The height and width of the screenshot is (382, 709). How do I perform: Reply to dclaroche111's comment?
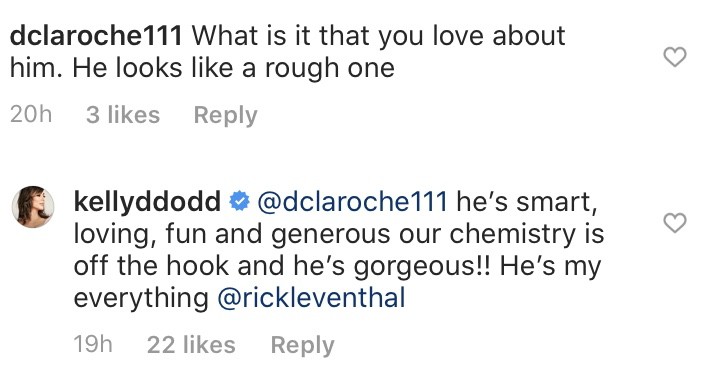click(226, 115)
